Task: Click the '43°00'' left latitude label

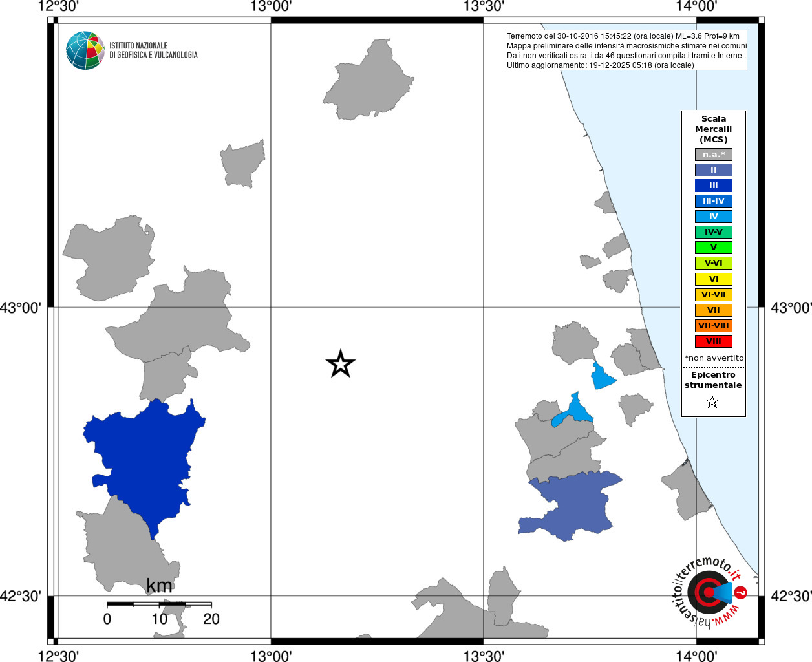Action: [20, 308]
